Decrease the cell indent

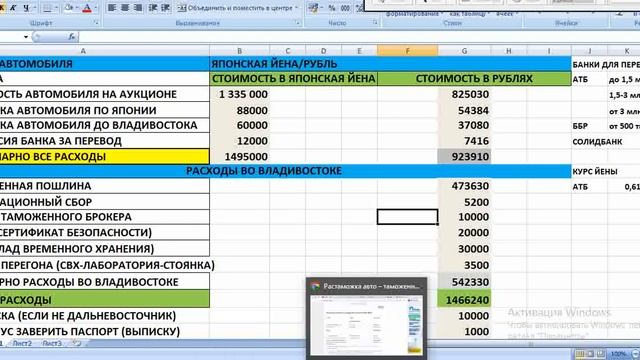click(x=153, y=8)
